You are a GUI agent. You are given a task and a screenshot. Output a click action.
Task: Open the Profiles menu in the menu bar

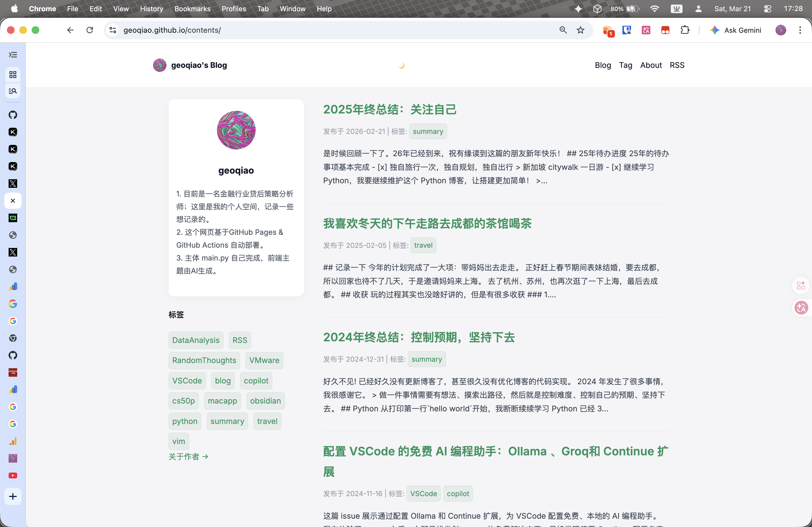(x=234, y=9)
